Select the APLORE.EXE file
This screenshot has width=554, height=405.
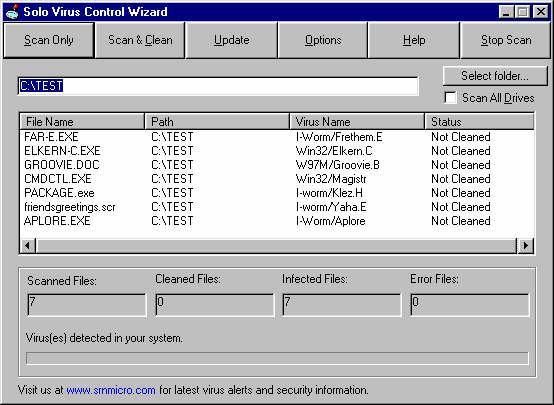(57, 221)
